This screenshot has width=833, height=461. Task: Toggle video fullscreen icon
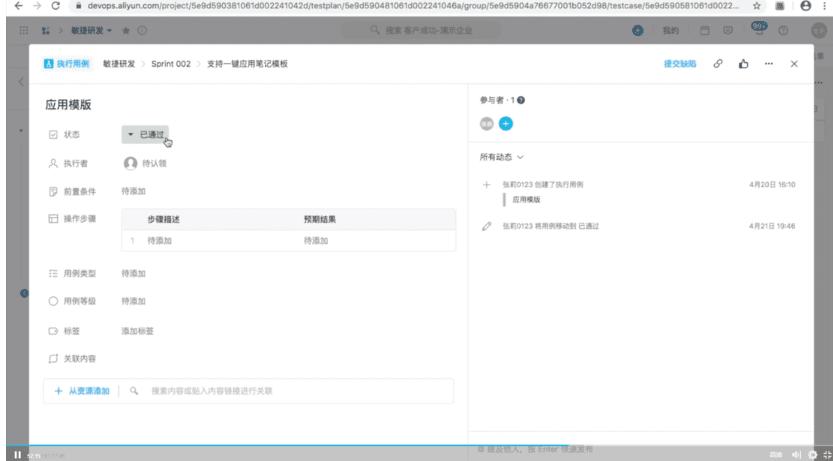click(x=827, y=455)
